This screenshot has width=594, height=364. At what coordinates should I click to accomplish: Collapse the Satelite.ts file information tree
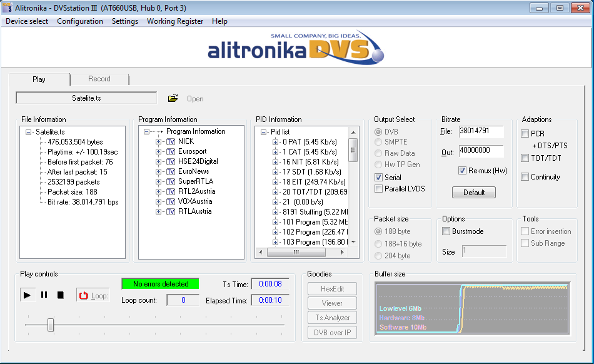29,132
